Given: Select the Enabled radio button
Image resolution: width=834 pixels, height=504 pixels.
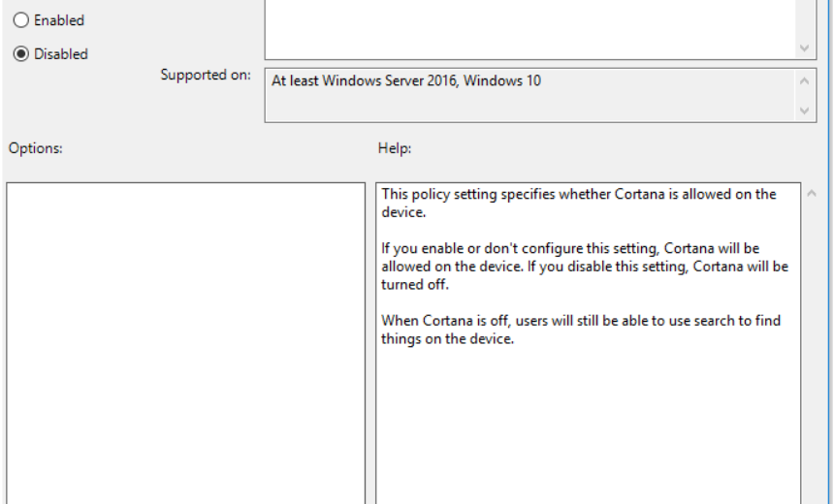Looking at the screenshot, I should click(x=20, y=20).
